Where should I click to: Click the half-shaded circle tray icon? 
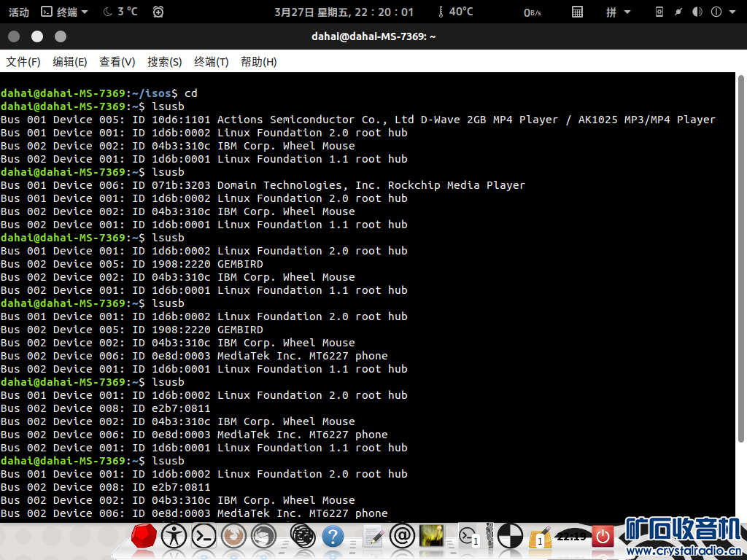pyautogui.click(x=697, y=12)
